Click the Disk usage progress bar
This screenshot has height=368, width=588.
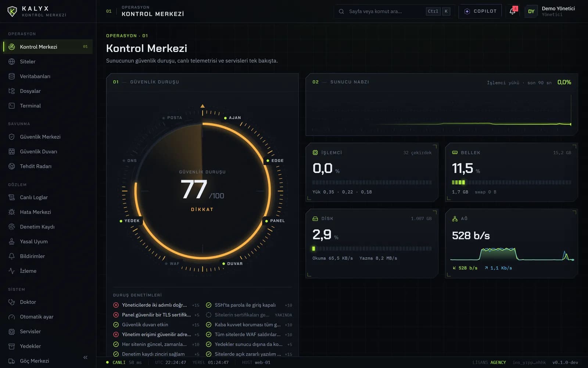(x=372, y=248)
